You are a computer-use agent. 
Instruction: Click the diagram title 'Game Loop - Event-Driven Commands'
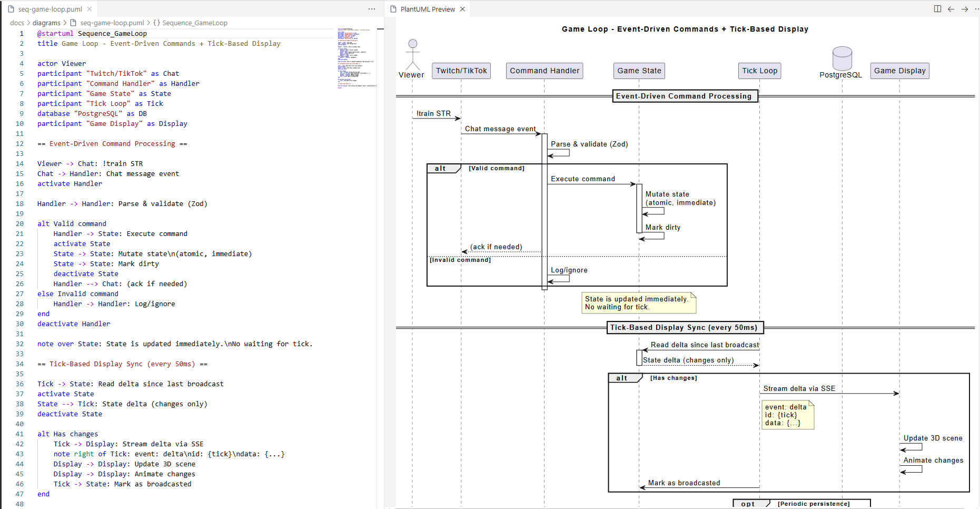[x=685, y=29]
